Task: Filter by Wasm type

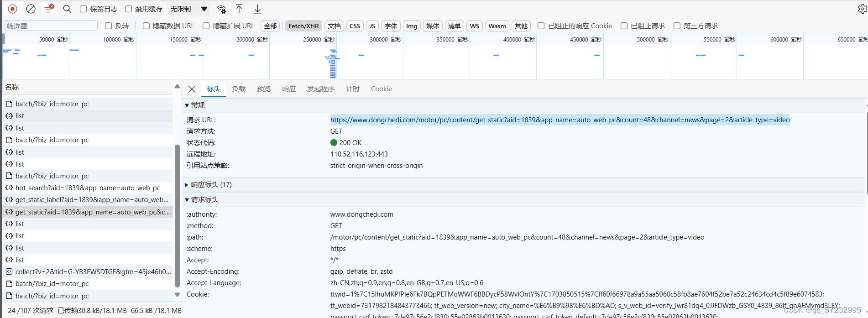Action: [497, 26]
